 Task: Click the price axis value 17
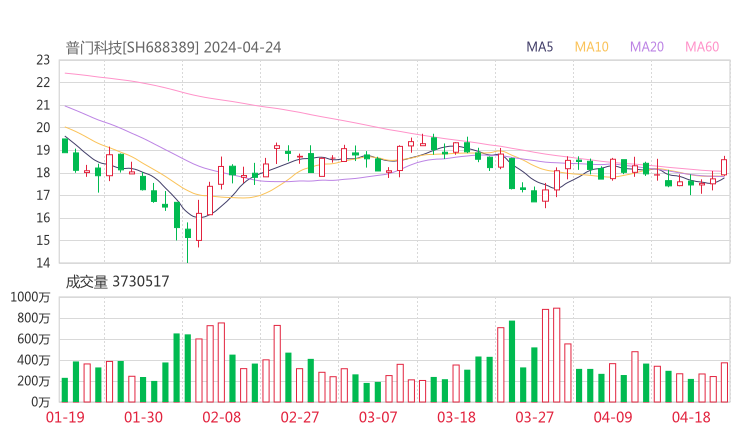pyautogui.click(x=43, y=195)
